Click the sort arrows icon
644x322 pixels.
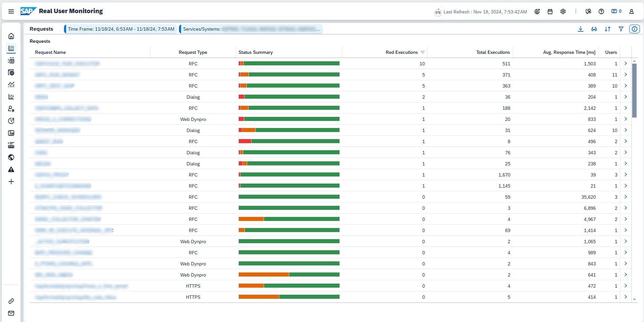point(607,29)
